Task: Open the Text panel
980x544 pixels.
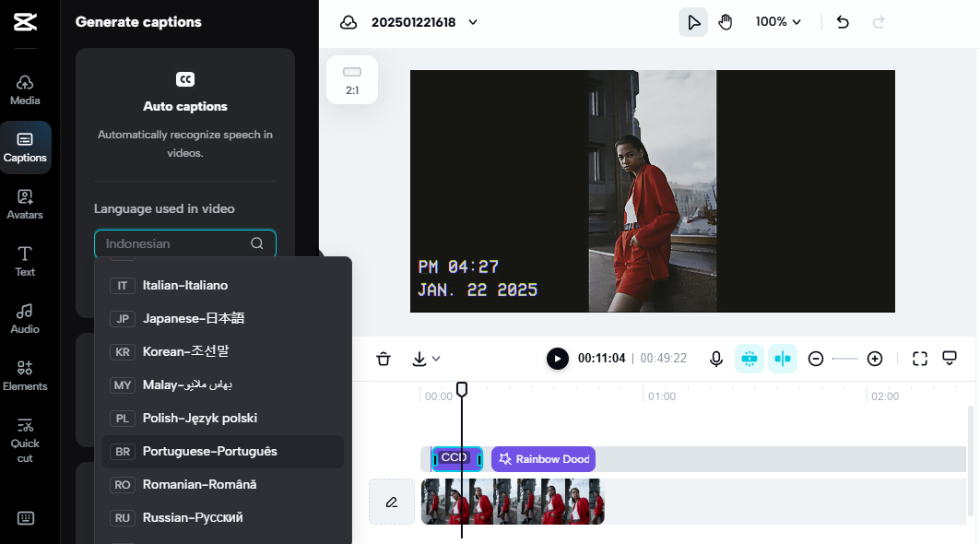Action: (x=25, y=262)
